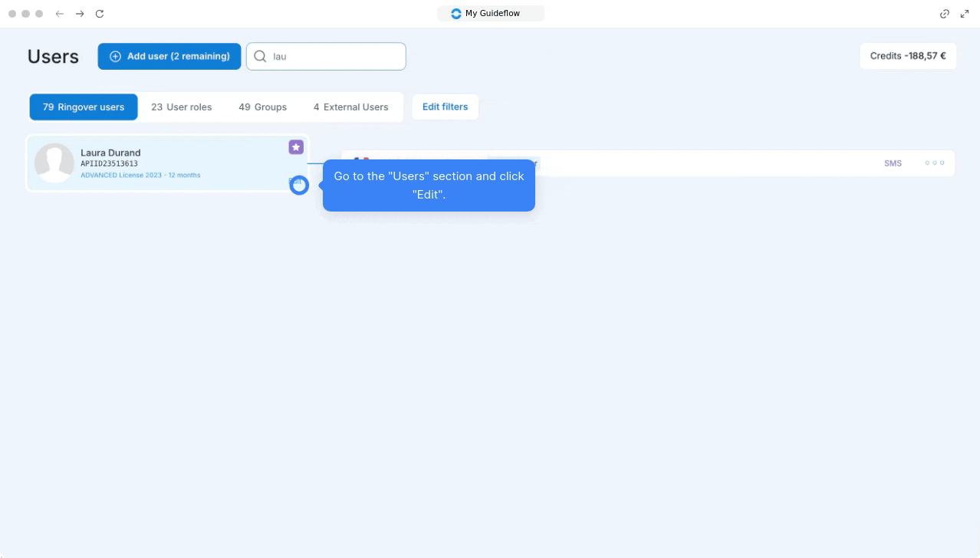Click the magnifier icon in search field
Viewport: 980px width, 558px height.
[x=260, y=56]
